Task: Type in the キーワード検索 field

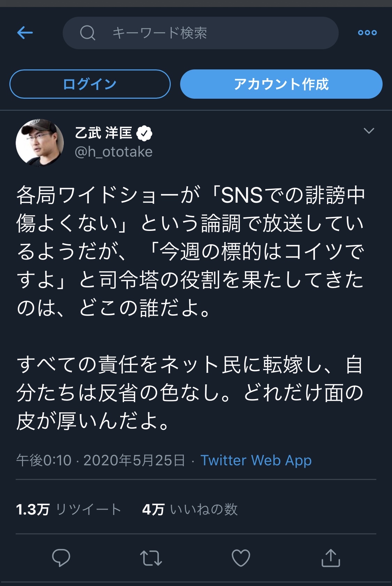Action: point(216,33)
